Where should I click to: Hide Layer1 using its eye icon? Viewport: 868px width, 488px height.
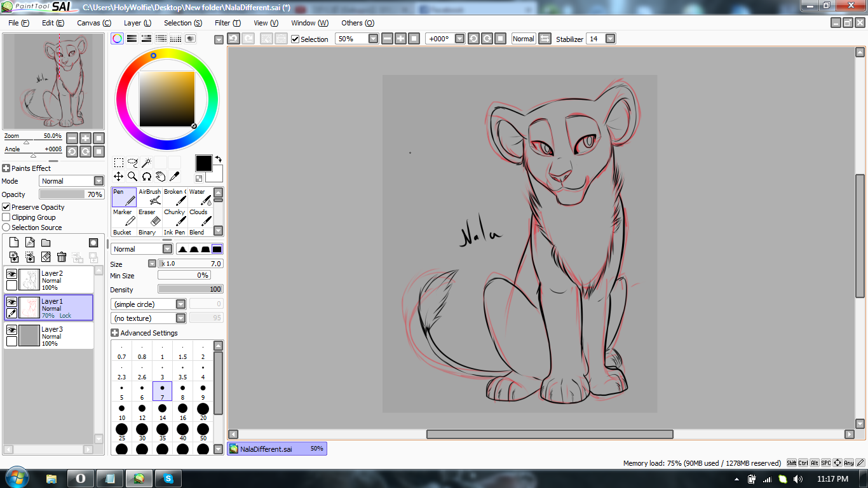[x=11, y=302]
